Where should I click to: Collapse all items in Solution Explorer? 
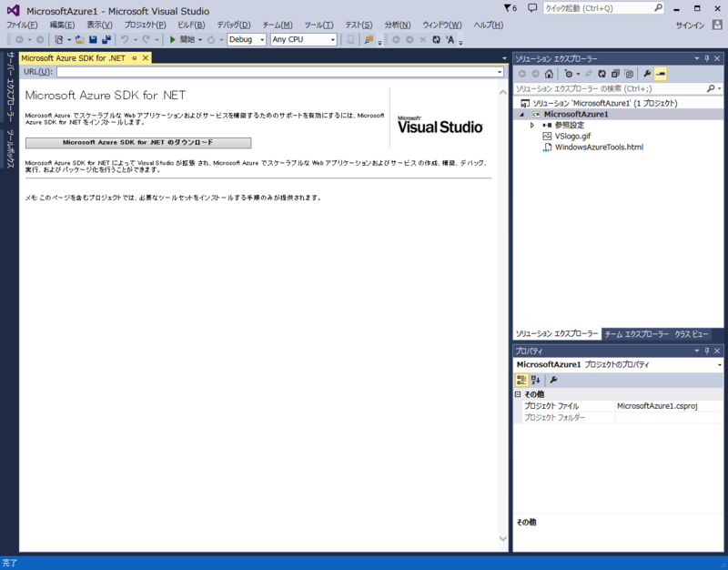pos(615,74)
